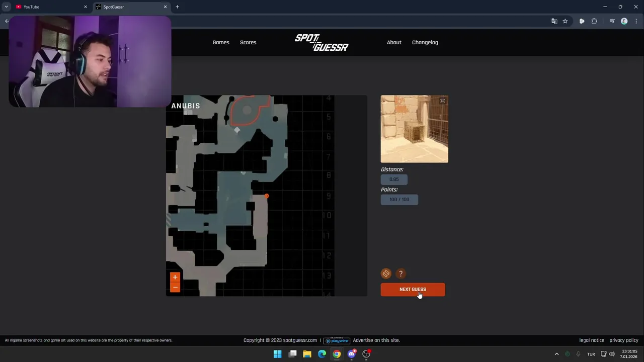644x362 pixels.
Task: Open Task View on taskbar
Action: pyautogui.click(x=292, y=354)
